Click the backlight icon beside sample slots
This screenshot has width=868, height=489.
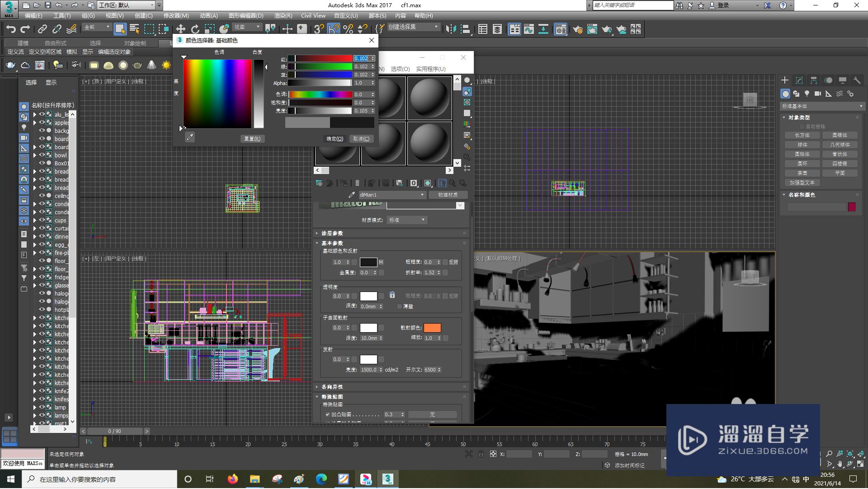coord(467,92)
